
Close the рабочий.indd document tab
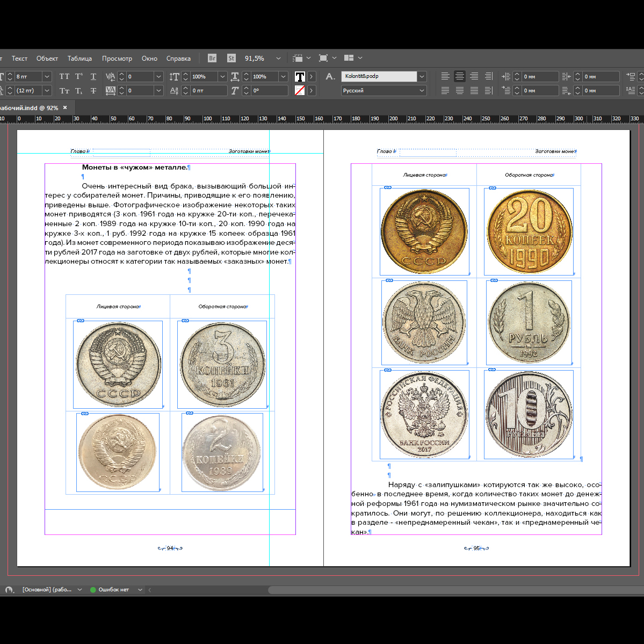click(x=65, y=107)
